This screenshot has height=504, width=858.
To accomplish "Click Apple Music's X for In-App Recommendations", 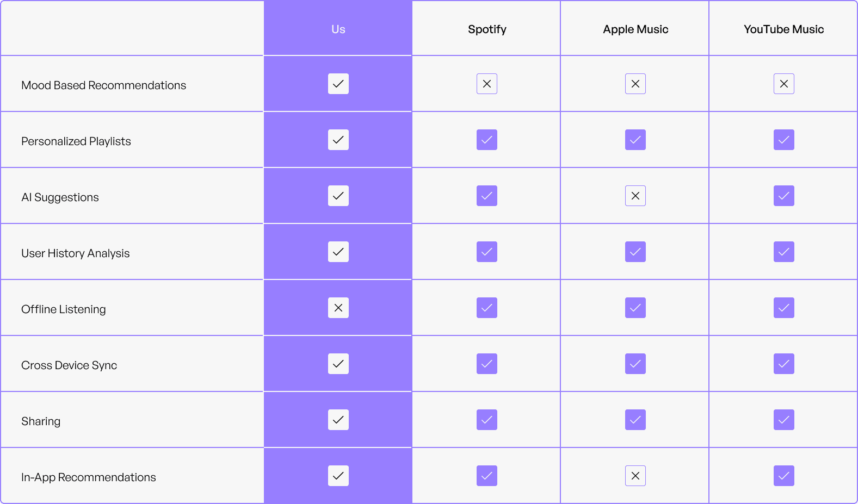I will point(635,476).
